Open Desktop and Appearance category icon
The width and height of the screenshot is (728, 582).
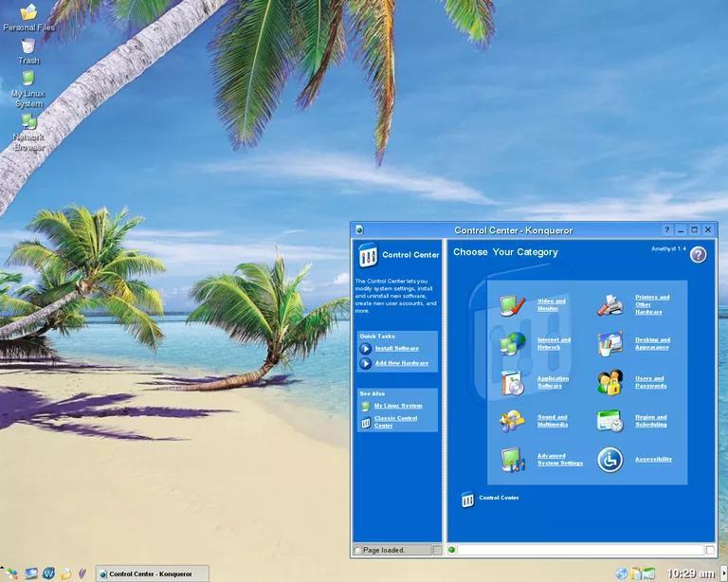click(x=610, y=343)
